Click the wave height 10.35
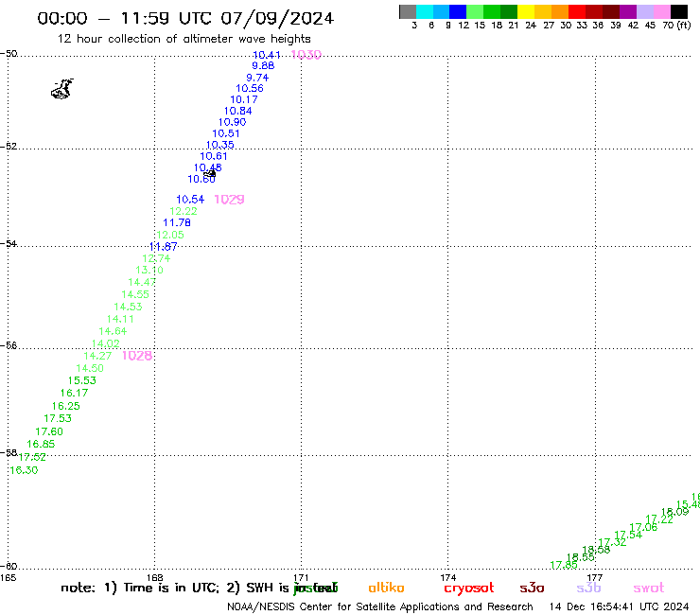The height and width of the screenshot is (615, 700). tap(219, 145)
